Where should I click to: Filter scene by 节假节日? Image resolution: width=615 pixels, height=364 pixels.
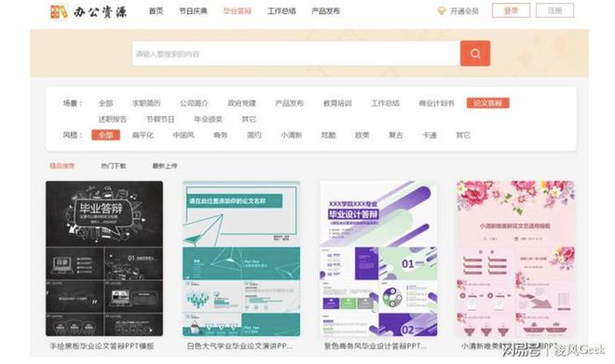(160, 119)
